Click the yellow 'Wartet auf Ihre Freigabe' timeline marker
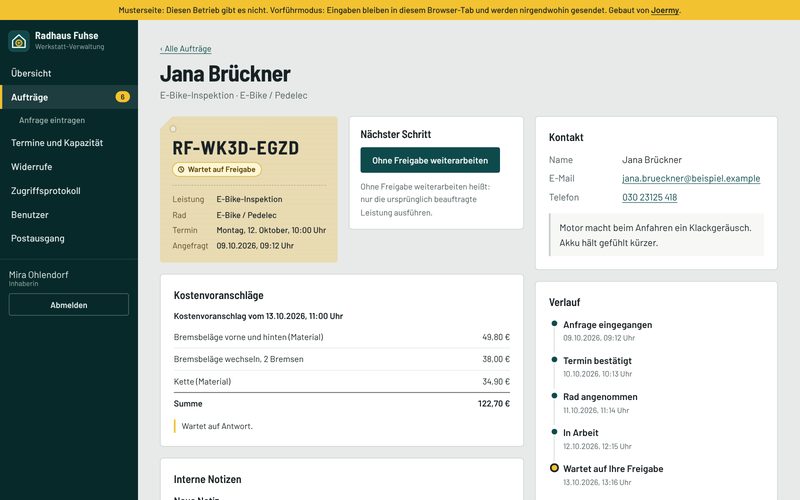800x500 pixels. pyautogui.click(x=554, y=468)
